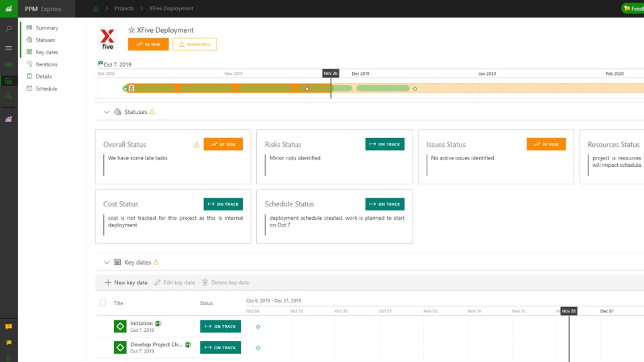Click Risks Status ON TRACK badge
The image size is (644, 362).
pos(385,144)
